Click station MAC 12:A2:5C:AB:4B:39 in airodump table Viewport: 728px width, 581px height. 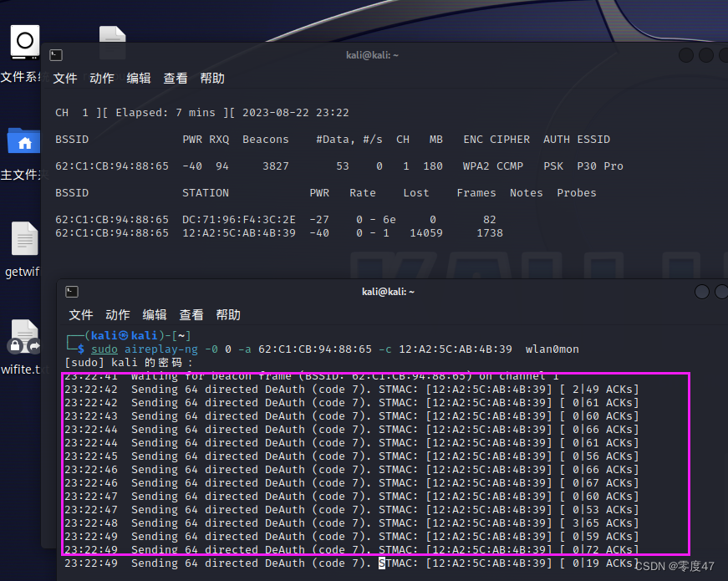[x=239, y=233]
